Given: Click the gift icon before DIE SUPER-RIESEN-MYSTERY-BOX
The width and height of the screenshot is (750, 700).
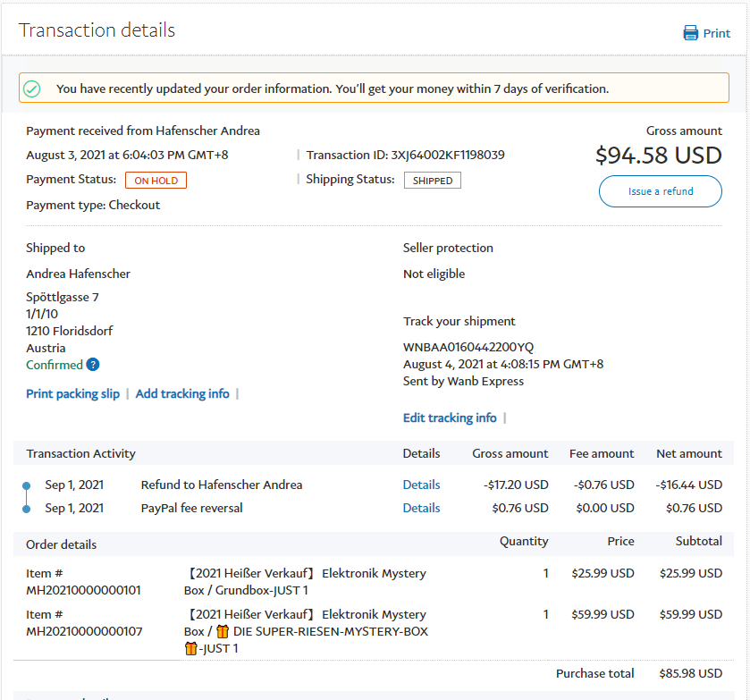Looking at the screenshot, I should [x=223, y=632].
